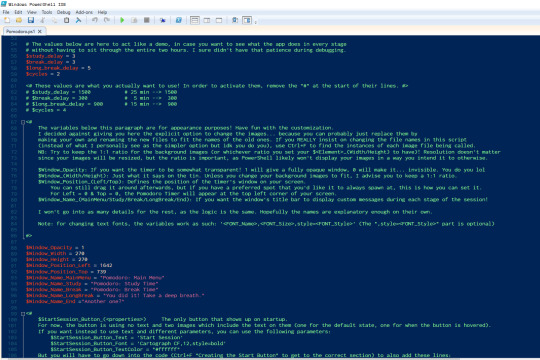Click the $StartSession_Button_Text = 'Start Session' line
The width and height of the screenshot is (540, 360).
point(116,338)
